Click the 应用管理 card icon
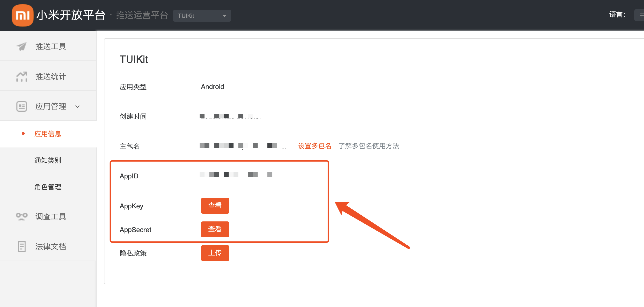 click(22, 107)
